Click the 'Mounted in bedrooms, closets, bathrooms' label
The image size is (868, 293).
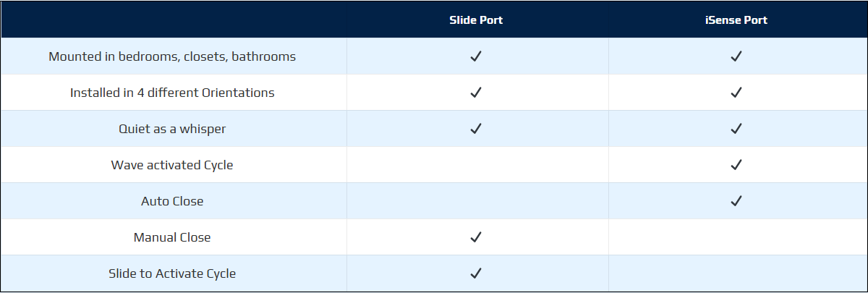click(x=172, y=56)
